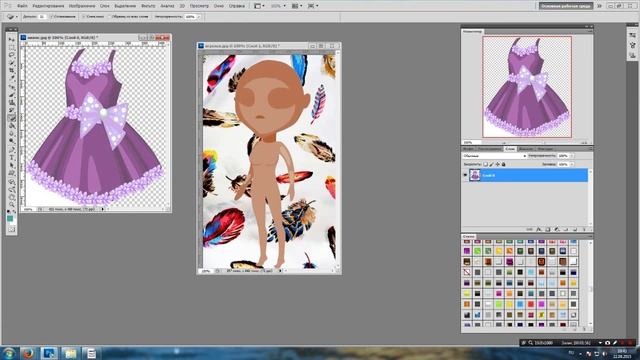640x360 pixels.
Task: Toggle the Смеж.пикс contiguous checkbox
Action: tap(83, 17)
